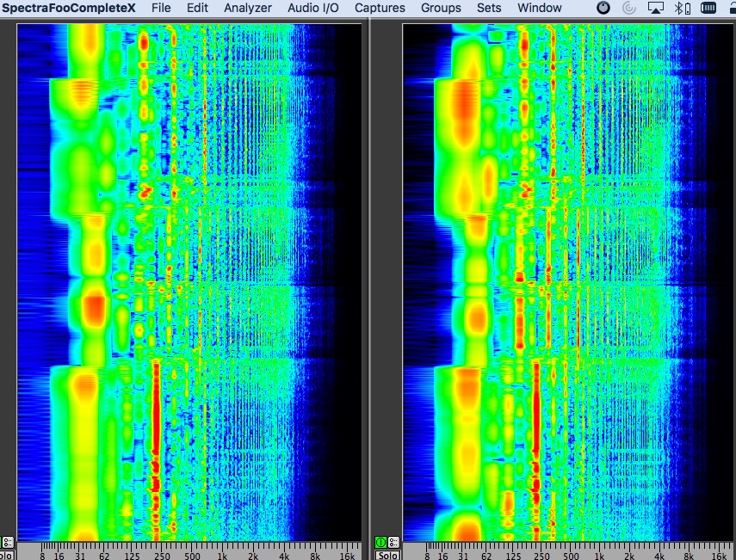The width and height of the screenshot is (736, 560).
Task: Open the Analyzer menu
Action: click(x=248, y=9)
